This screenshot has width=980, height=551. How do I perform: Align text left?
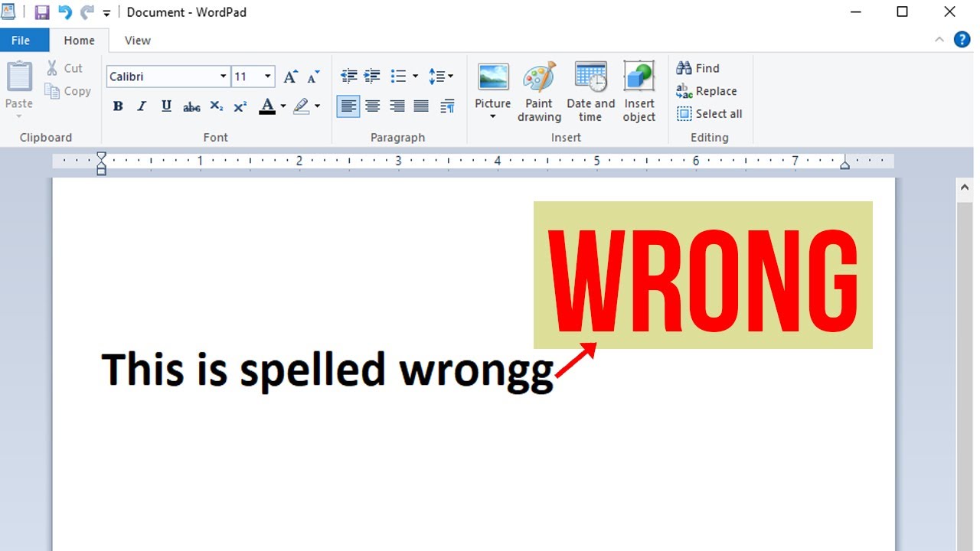[x=348, y=106]
